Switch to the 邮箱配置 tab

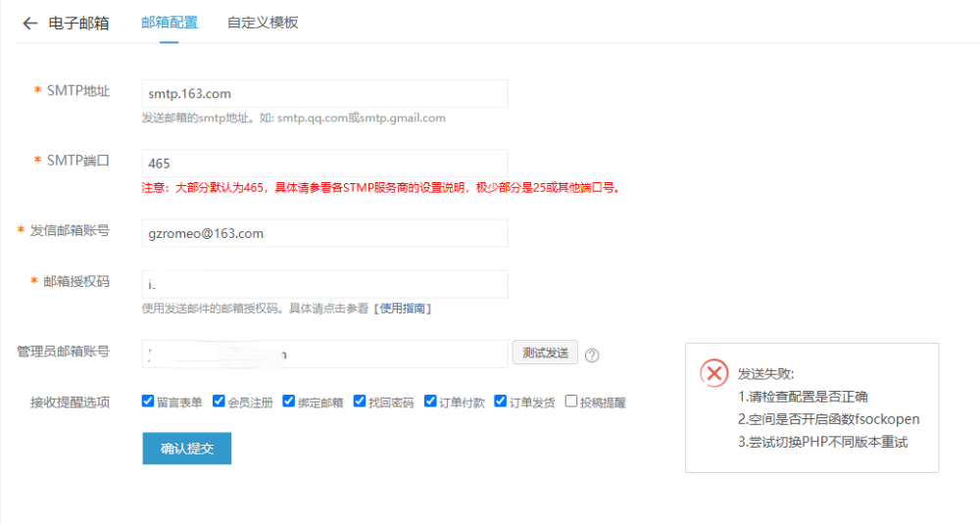tap(170, 23)
